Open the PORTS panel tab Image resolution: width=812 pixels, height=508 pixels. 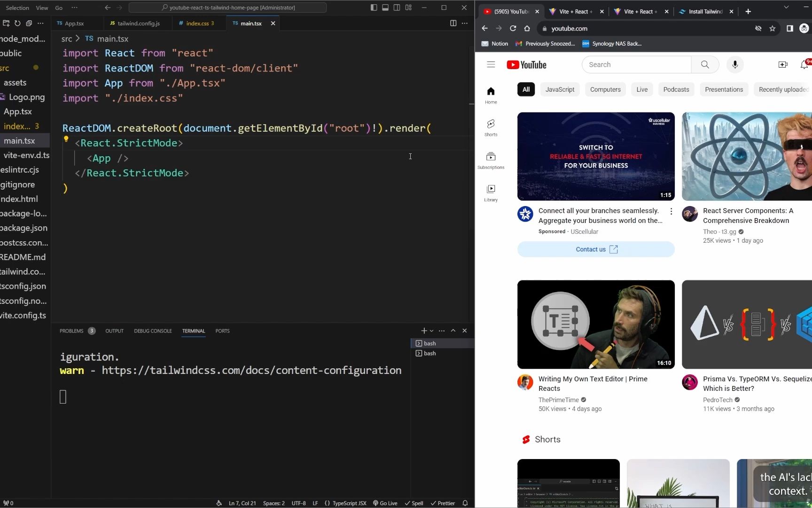[x=222, y=331]
